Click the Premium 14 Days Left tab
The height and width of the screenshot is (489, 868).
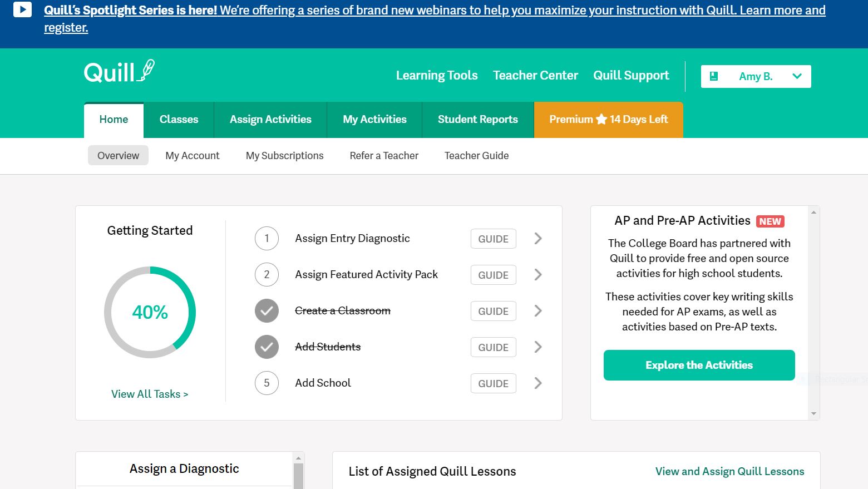(x=609, y=120)
